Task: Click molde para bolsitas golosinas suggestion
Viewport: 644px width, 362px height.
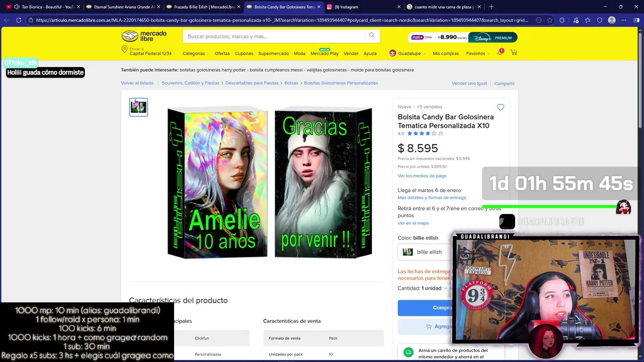Action: 382,70
